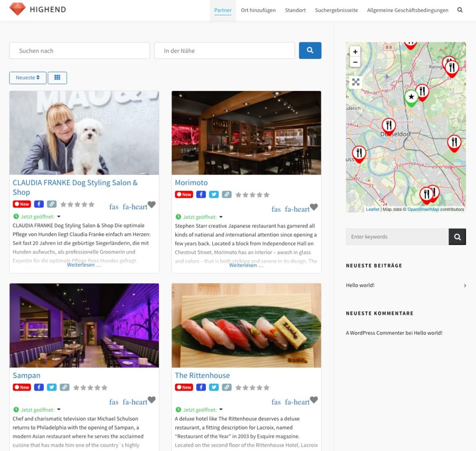The height and width of the screenshot is (451, 476).
Task: Open the Leaflet attribution link
Action: coord(372,209)
